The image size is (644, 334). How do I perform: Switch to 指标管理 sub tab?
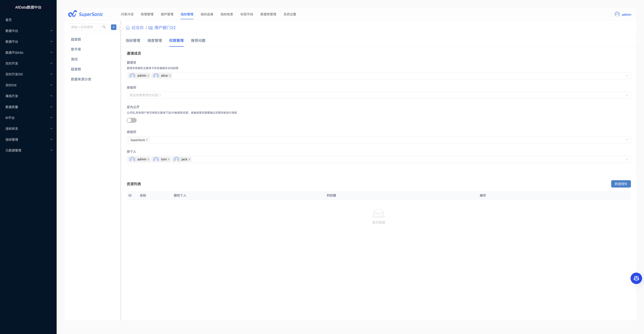click(133, 41)
